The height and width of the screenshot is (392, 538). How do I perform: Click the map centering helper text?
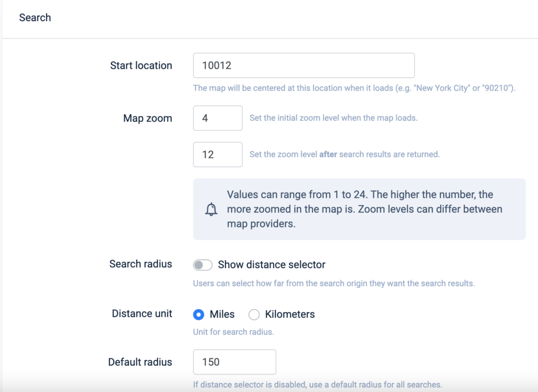coord(354,88)
